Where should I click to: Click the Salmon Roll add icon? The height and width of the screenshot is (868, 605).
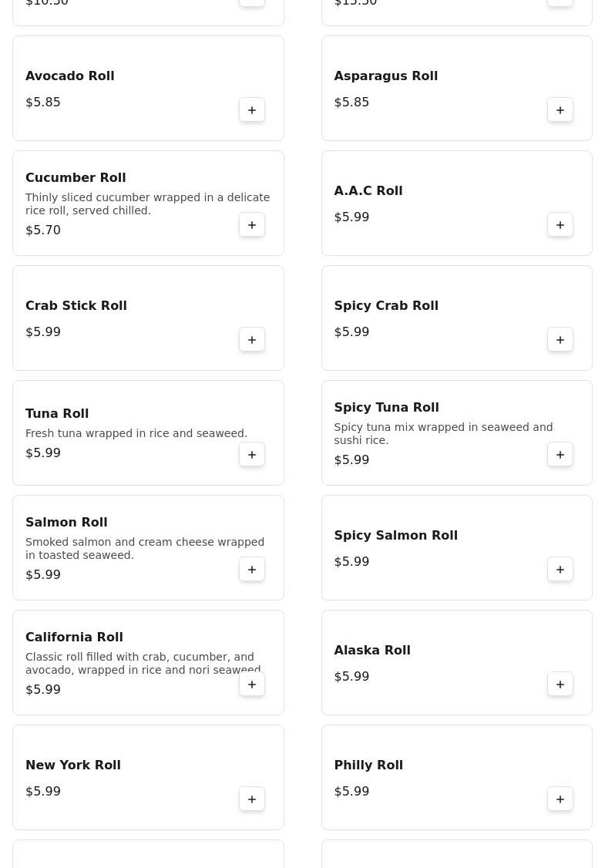(252, 570)
